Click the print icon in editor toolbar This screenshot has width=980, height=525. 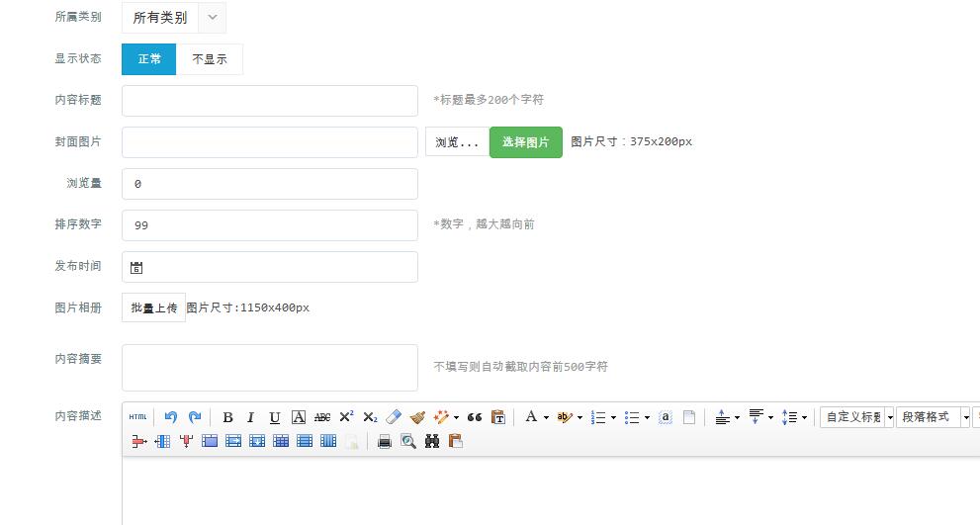pos(385,442)
